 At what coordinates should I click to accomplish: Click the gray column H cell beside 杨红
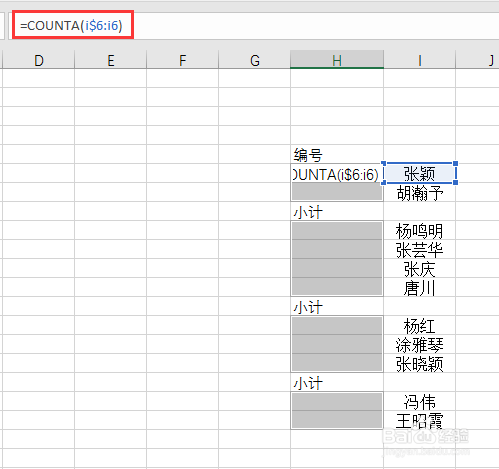(337, 325)
